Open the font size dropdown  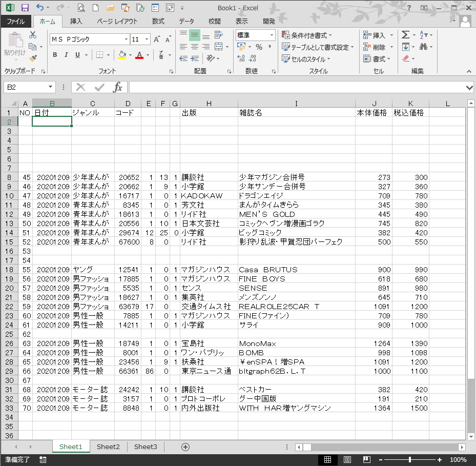click(x=147, y=39)
